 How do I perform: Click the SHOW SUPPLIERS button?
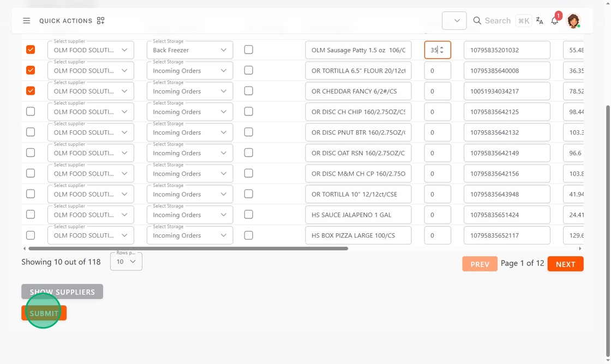62,292
